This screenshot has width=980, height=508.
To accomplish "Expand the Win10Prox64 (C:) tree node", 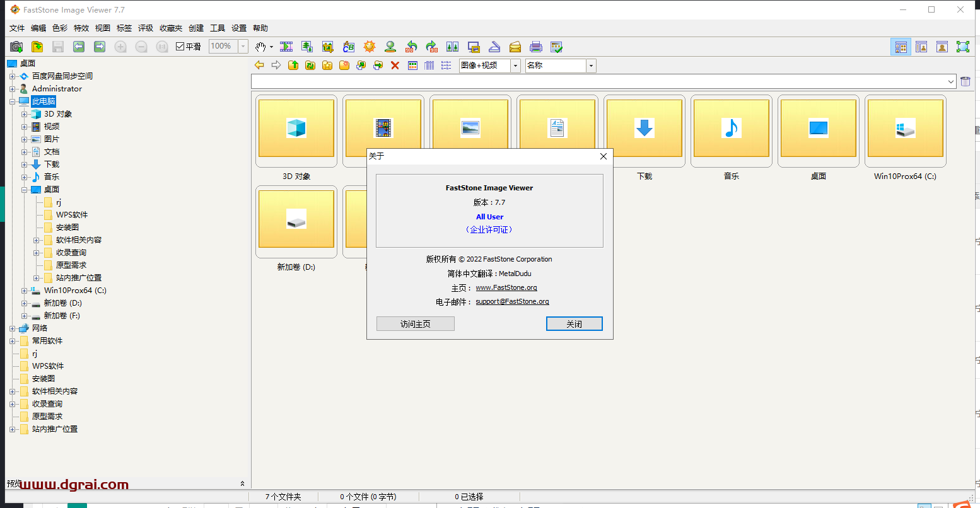I will [x=24, y=291].
